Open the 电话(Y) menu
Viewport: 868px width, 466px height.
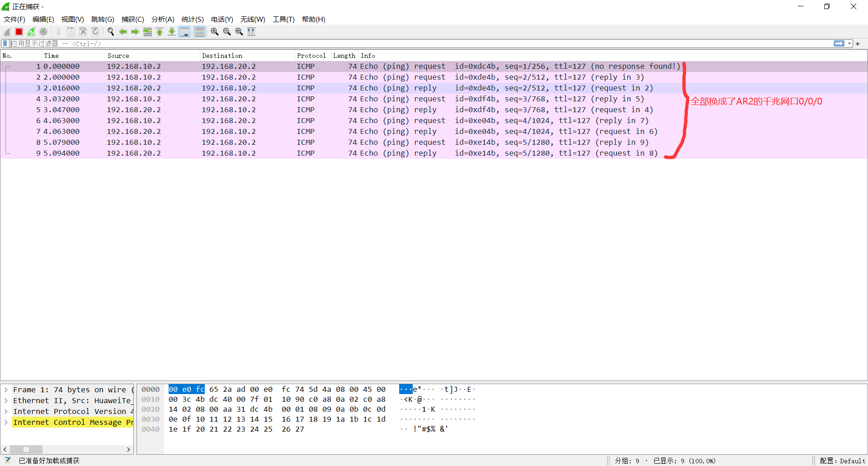[x=222, y=19]
